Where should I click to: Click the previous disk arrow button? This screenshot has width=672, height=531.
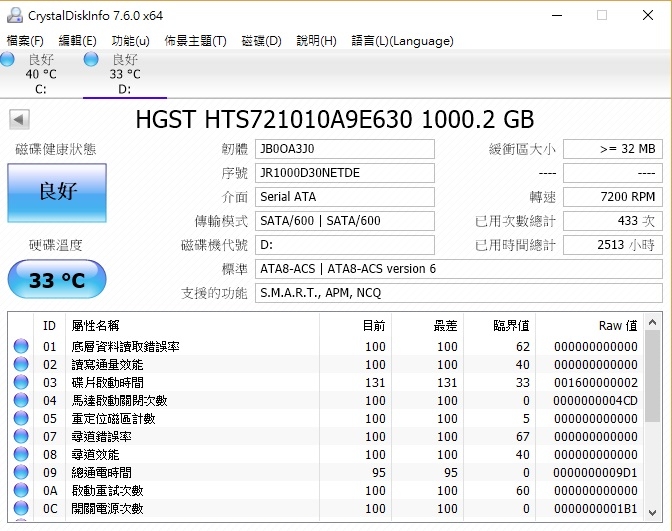pos(19,120)
